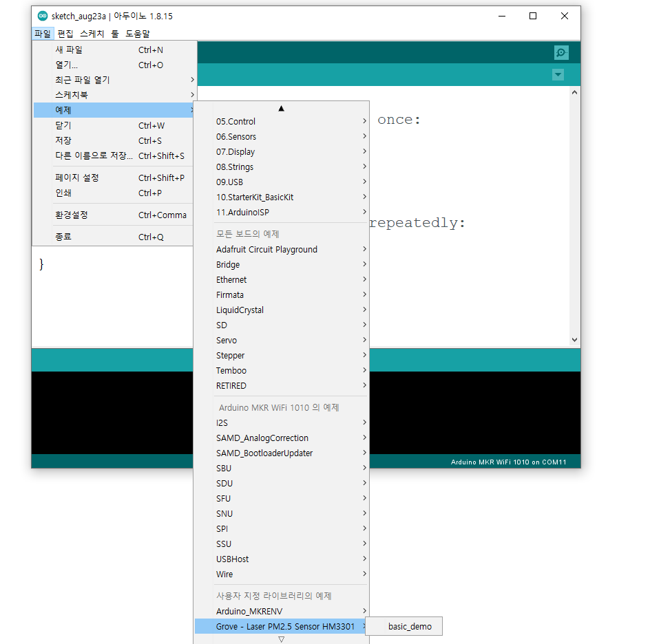Viewport: 650px width, 644px height.
Task: Open Firmata library examples
Action: (282, 295)
